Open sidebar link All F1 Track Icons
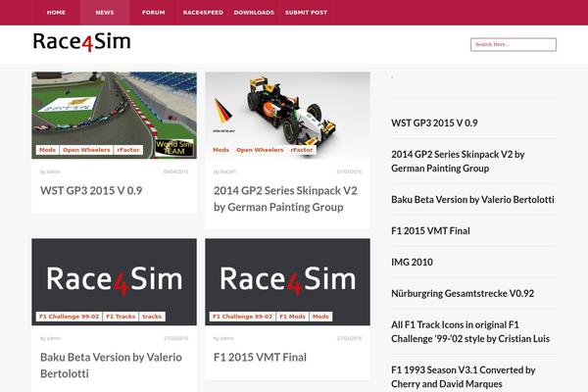 point(470,331)
